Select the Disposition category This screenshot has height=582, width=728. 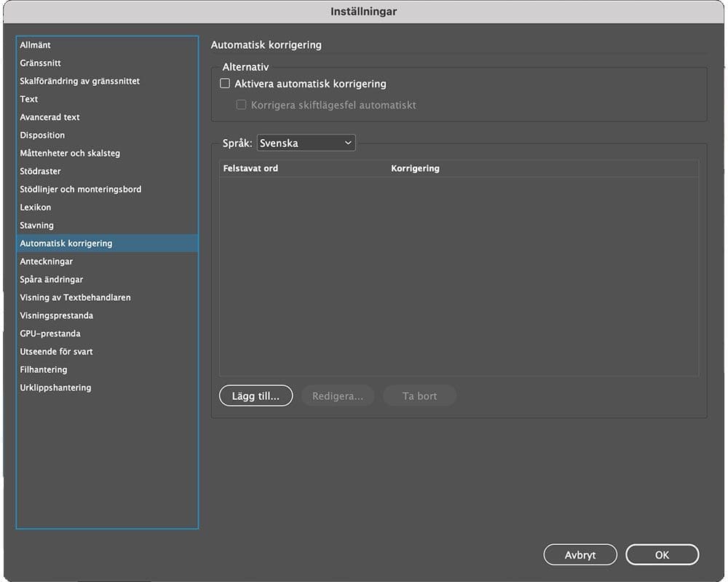107,135
